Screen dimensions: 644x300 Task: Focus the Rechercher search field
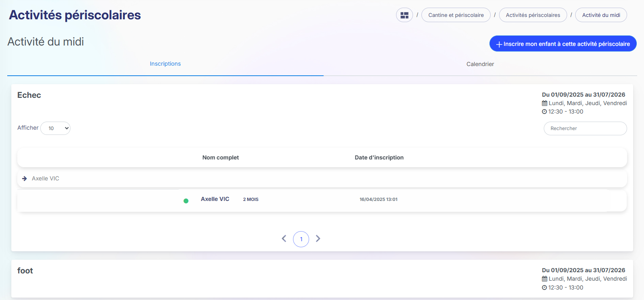585,128
